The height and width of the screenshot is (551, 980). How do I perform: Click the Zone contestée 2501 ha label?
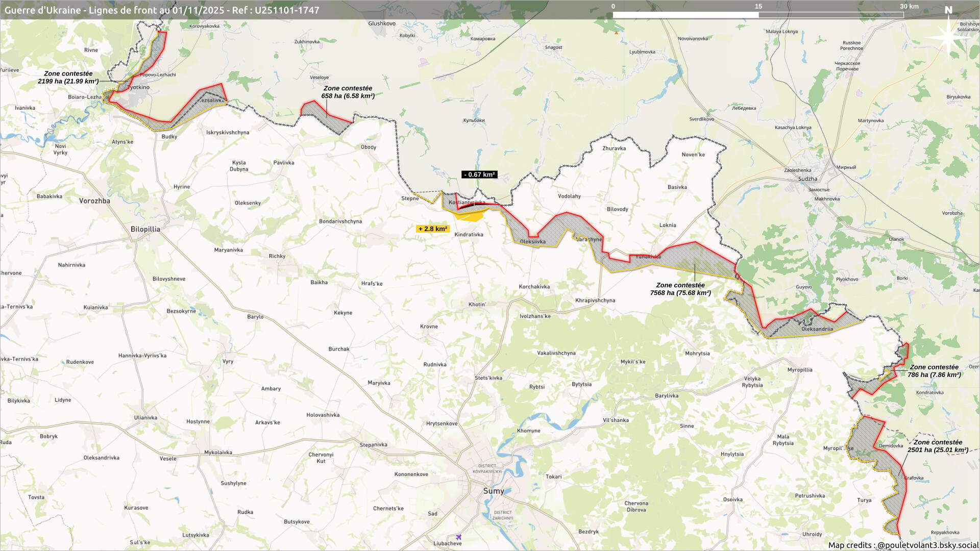[x=938, y=446]
